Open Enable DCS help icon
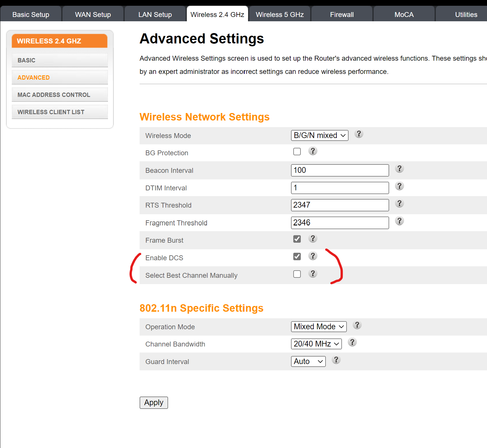The image size is (487, 448). click(x=313, y=256)
